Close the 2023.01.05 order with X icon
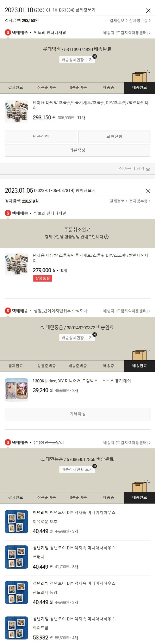Viewport: 155px width, 644px height. 148,191
